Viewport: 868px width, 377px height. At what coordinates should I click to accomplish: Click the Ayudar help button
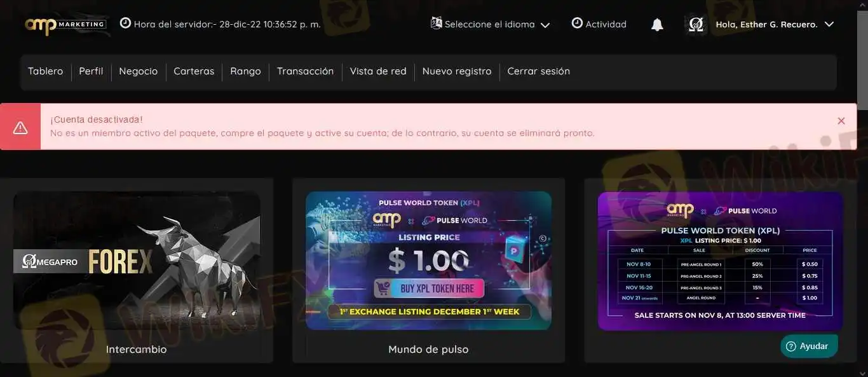[x=809, y=346]
